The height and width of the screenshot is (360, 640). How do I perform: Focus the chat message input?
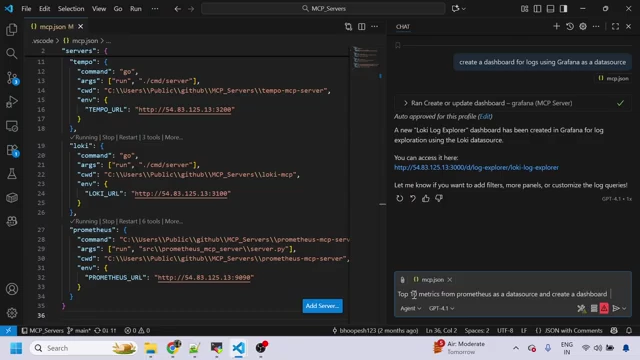tap(502, 294)
